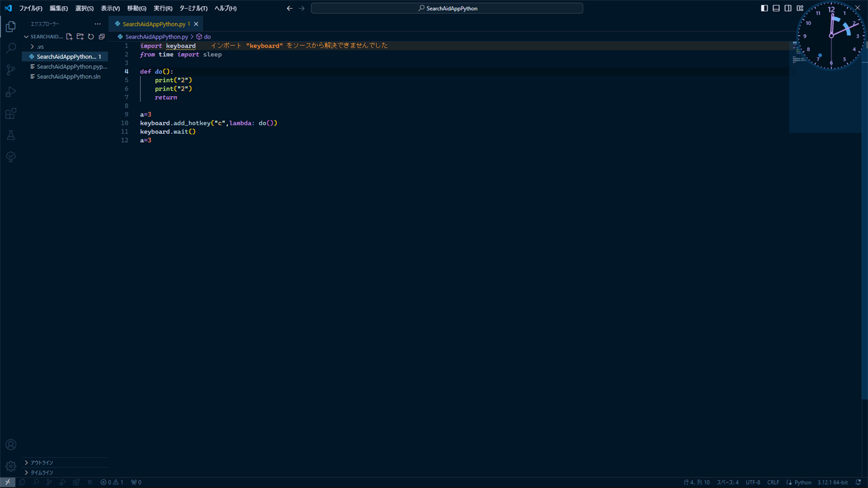This screenshot has height=488, width=868.
Task: Open the Manage gear menu
Action: 11,466
